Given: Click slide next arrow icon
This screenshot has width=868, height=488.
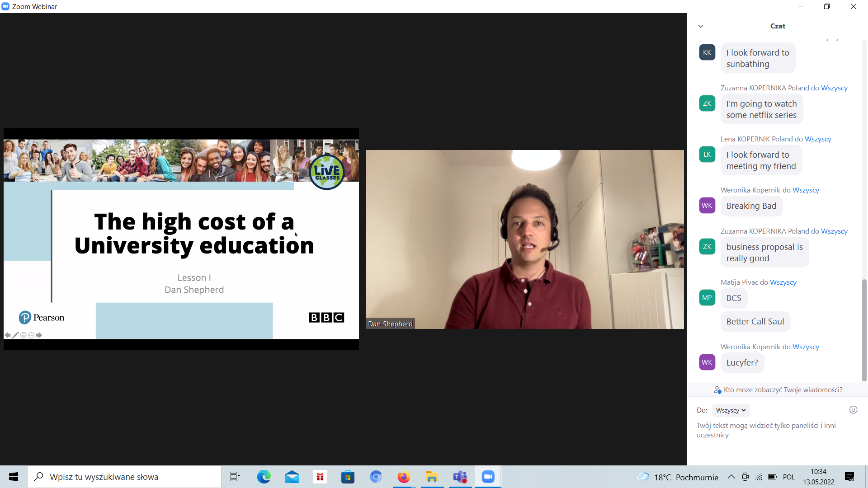Looking at the screenshot, I should tap(39, 335).
